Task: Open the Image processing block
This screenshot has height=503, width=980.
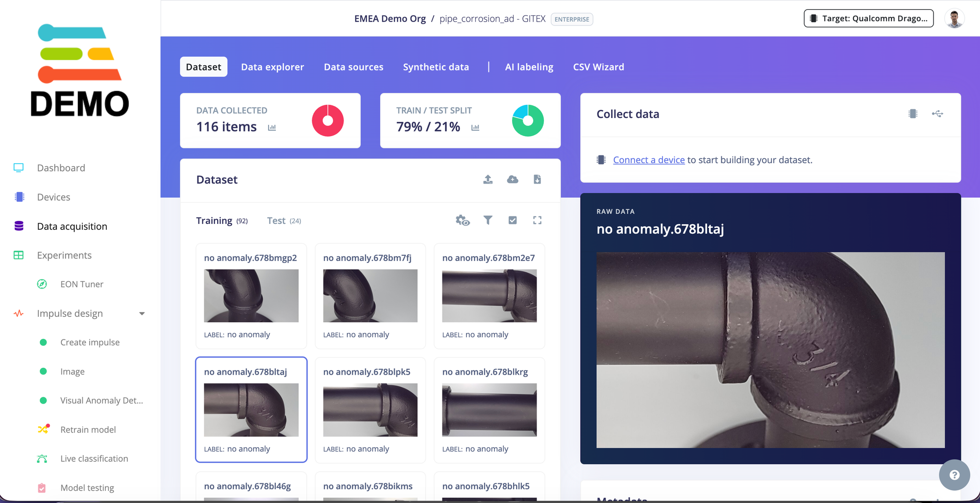Action: coord(72,372)
